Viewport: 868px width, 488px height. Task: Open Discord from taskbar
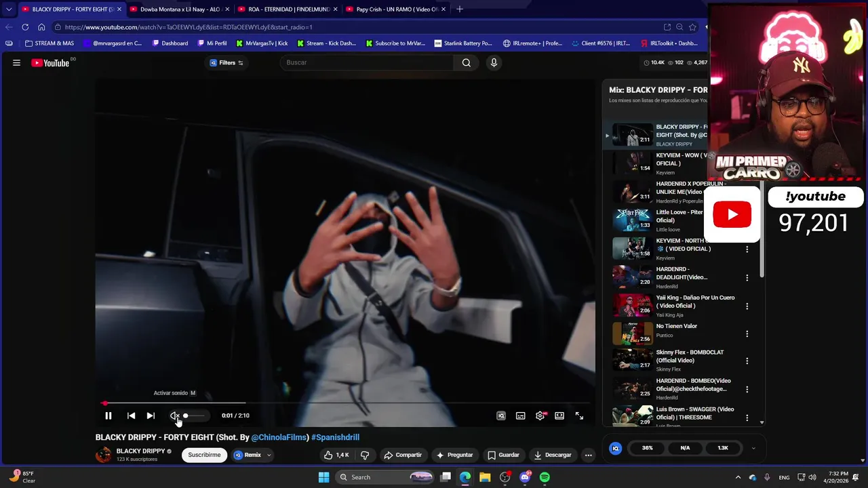(x=525, y=477)
